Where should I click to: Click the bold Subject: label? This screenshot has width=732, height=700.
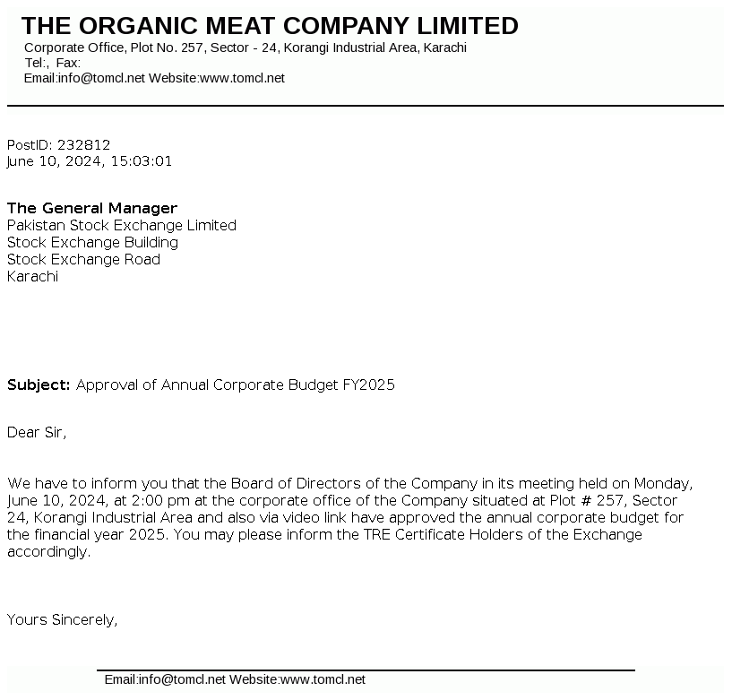(x=39, y=385)
